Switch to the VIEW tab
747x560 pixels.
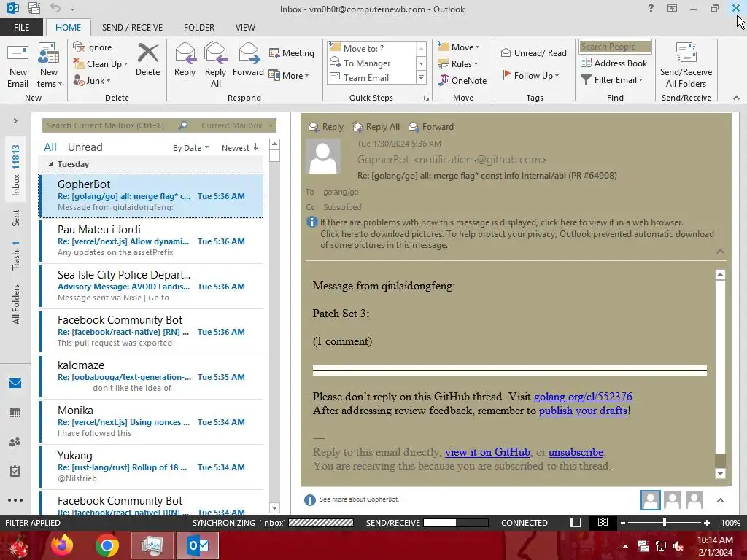coord(245,28)
